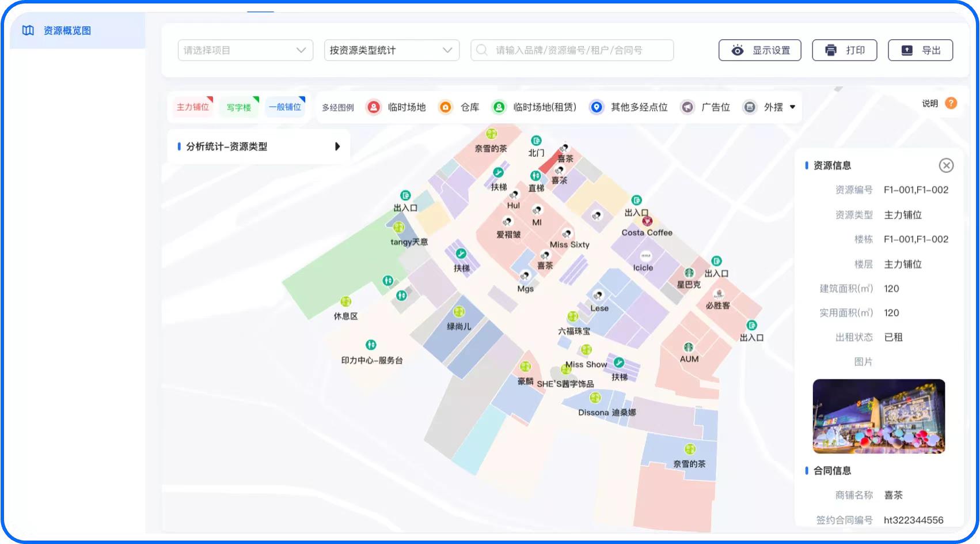This screenshot has height=544, width=980.
Task: Click the 外摆 legend icon
Action: click(749, 107)
